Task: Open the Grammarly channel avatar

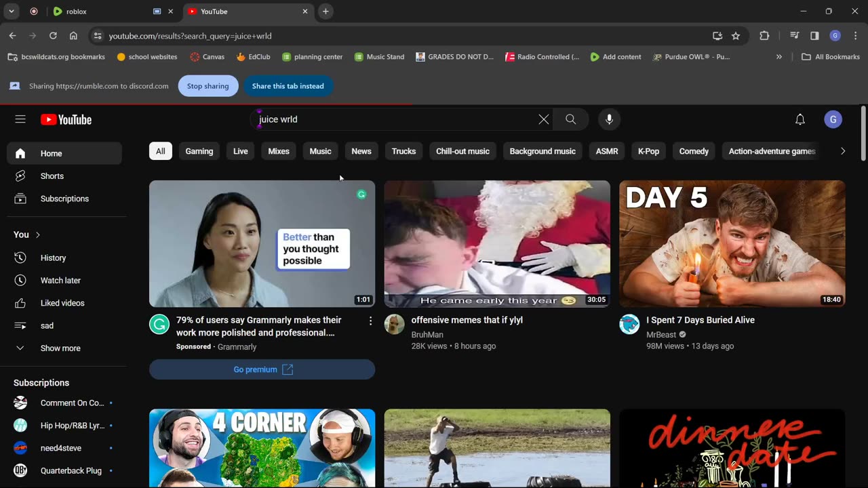Action: click(x=159, y=325)
